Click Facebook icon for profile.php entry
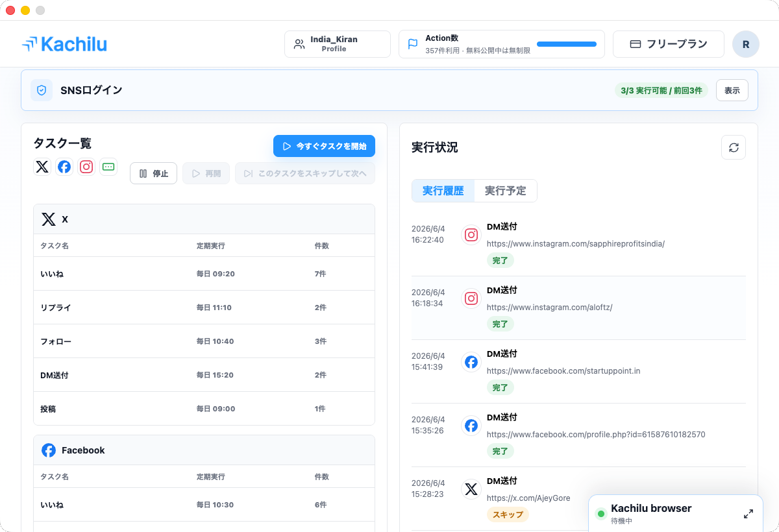The height and width of the screenshot is (532, 779). (471, 426)
